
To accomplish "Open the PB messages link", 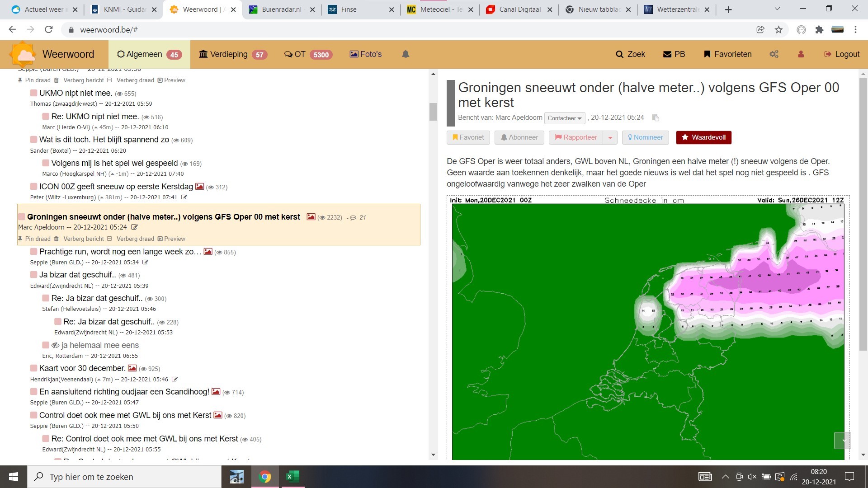I will [674, 54].
